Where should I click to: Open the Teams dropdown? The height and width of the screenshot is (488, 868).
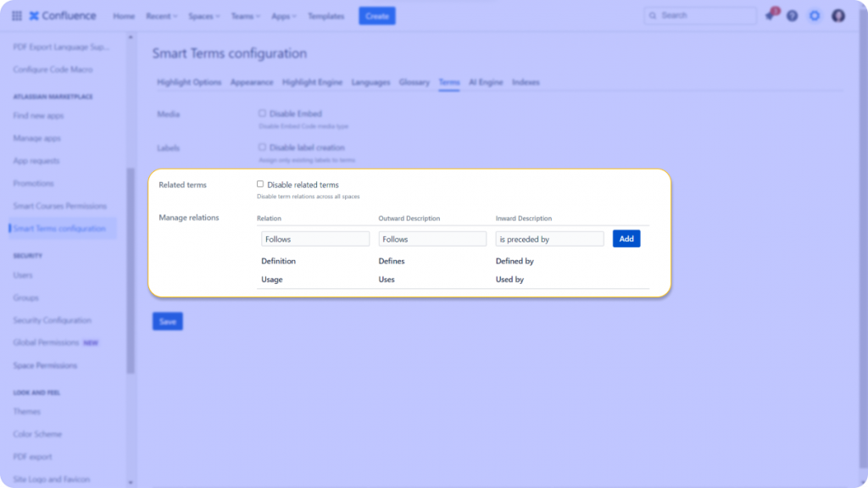coord(244,15)
